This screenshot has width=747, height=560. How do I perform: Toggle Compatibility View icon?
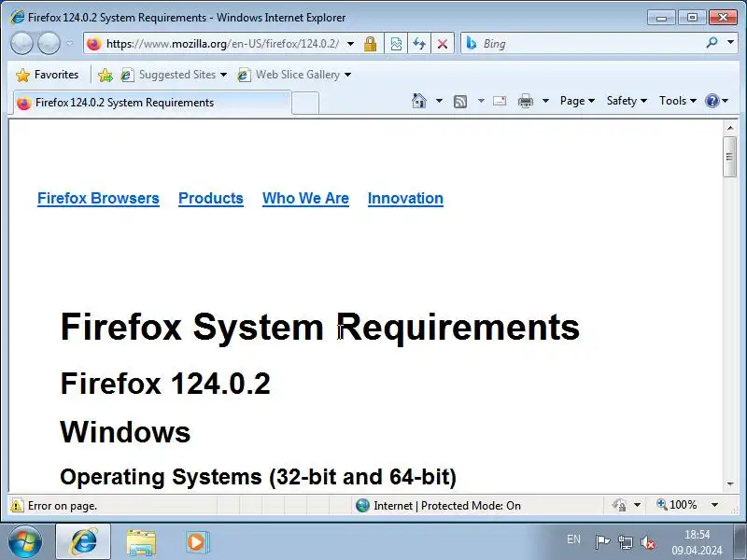[396, 44]
